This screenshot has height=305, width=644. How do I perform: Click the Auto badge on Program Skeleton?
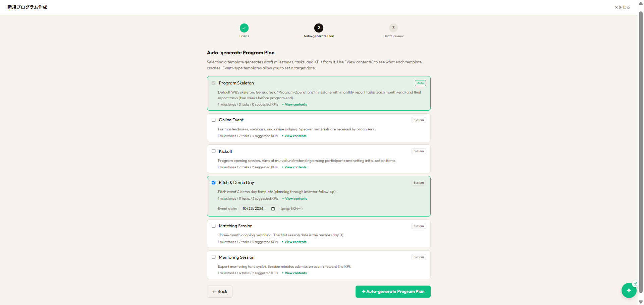coord(420,83)
